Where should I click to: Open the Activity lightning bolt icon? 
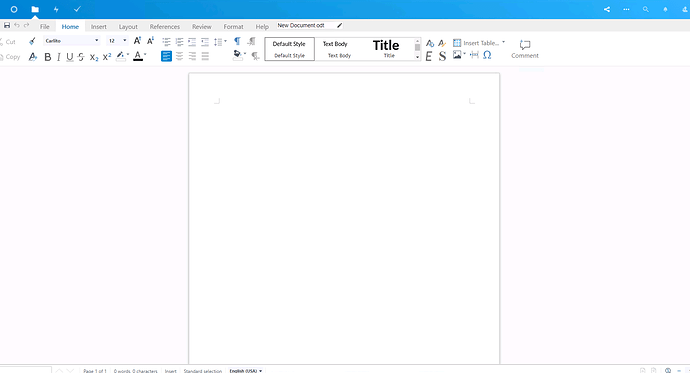[x=56, y=9]
